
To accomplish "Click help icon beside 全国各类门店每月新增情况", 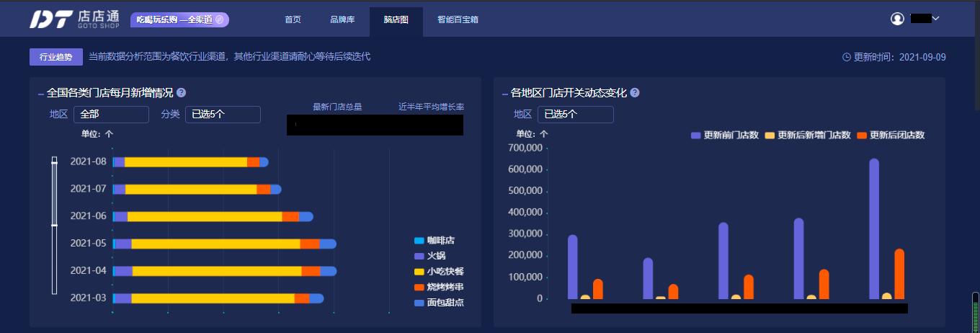I will pyautogui.click(x=181, y=92).
